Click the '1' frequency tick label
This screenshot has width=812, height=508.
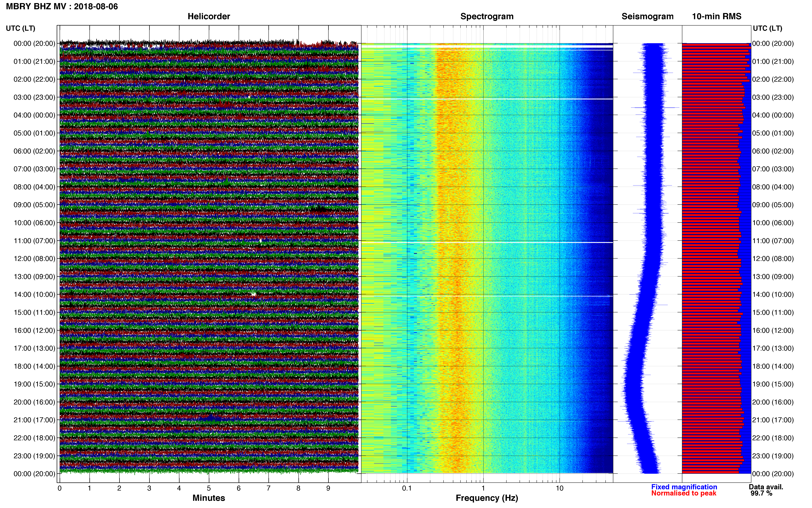(483, 488)
